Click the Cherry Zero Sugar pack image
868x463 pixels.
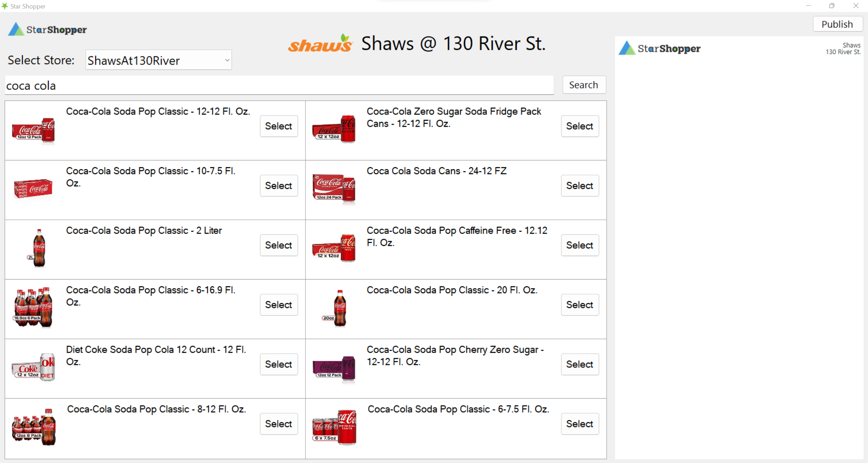coord(334,368)
